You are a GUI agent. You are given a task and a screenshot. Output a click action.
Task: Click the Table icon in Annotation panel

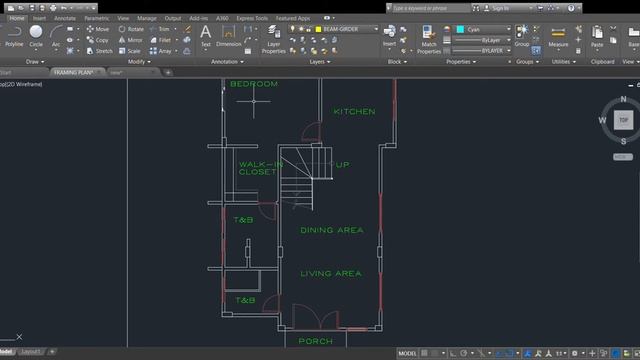(x=248, y=51)
